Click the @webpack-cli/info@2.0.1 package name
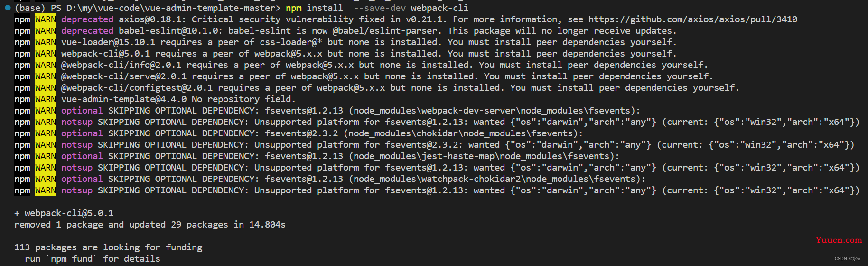The image size is (868, 266). pos(121,65)
